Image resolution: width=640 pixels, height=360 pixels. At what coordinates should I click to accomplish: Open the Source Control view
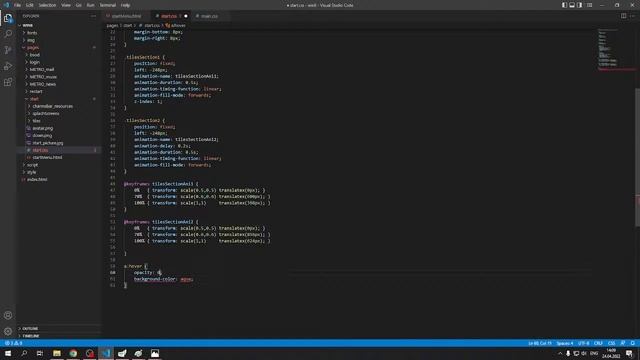coord(8,50)
